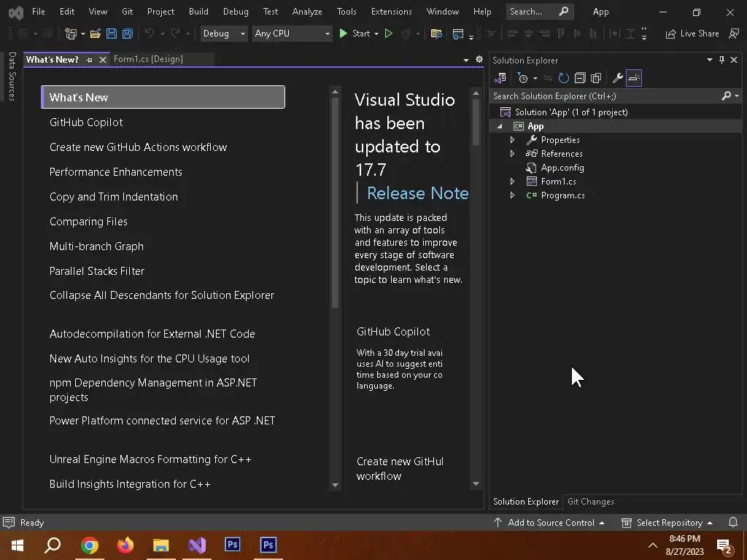The height and width of the screenshot is (560, 747).
Task: Select Copy and Trim Indentation topic
Action: pos(114,197)
